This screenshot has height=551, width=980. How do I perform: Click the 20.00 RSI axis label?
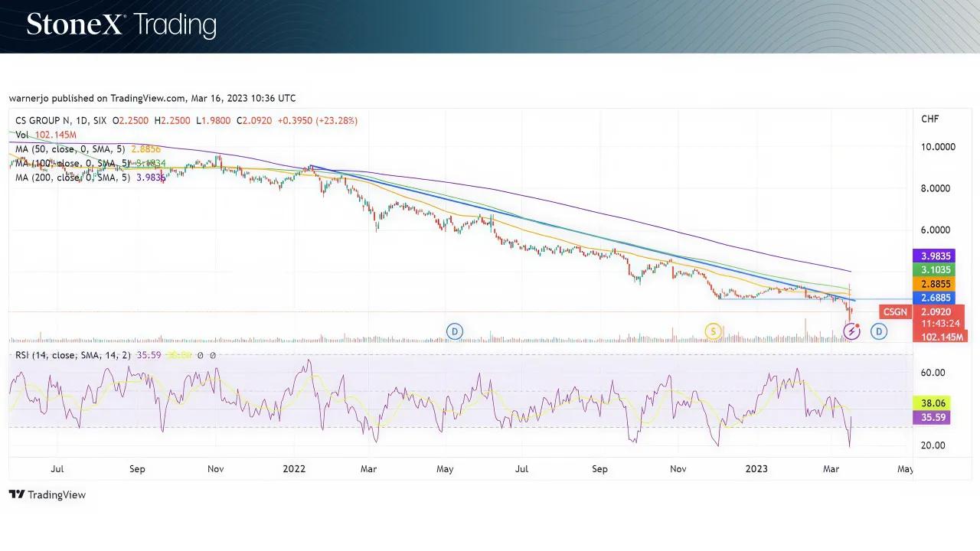[933, 445]
